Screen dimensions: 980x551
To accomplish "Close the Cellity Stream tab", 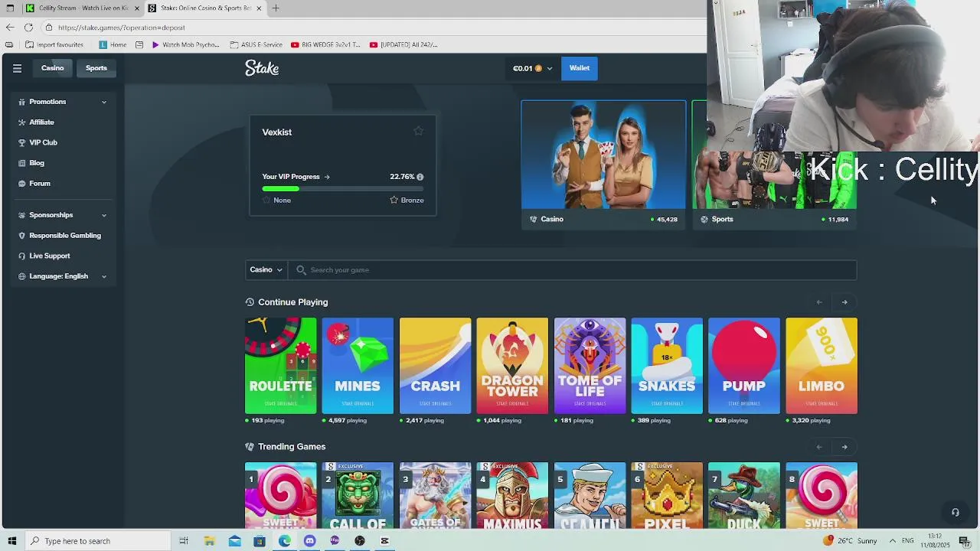I will (137, 8).
